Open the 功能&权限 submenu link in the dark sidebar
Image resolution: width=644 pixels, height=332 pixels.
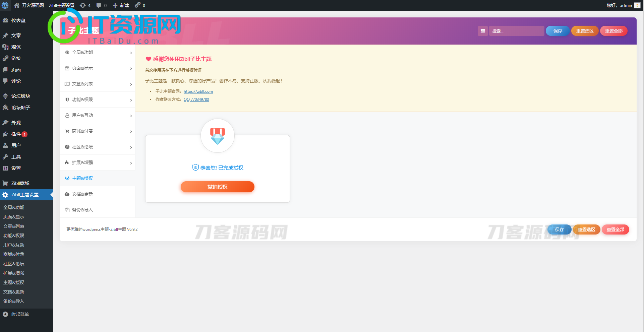click(14, 236)
